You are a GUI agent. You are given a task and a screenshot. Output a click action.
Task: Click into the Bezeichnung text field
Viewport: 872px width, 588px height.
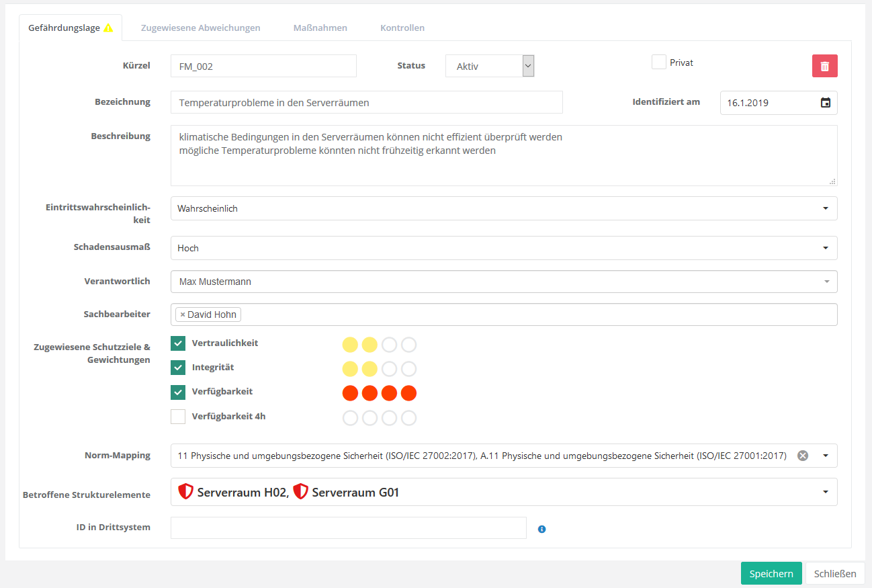(x=366, y=102)
